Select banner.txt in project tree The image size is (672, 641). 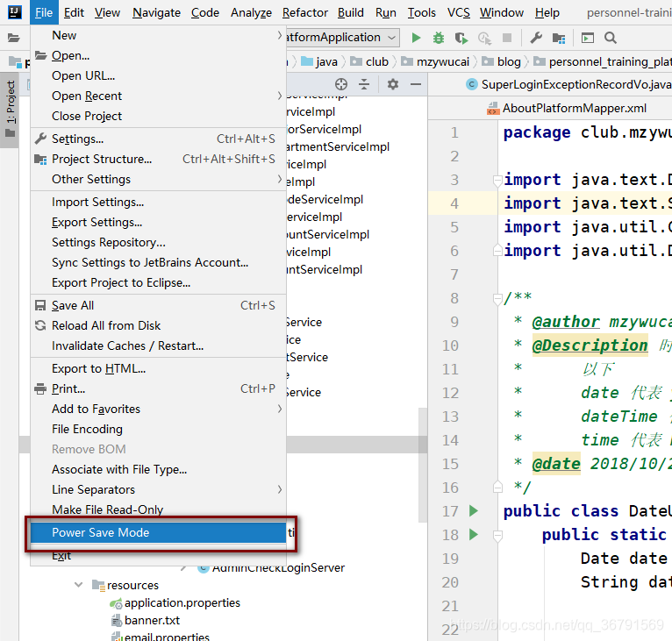[146, 621]
